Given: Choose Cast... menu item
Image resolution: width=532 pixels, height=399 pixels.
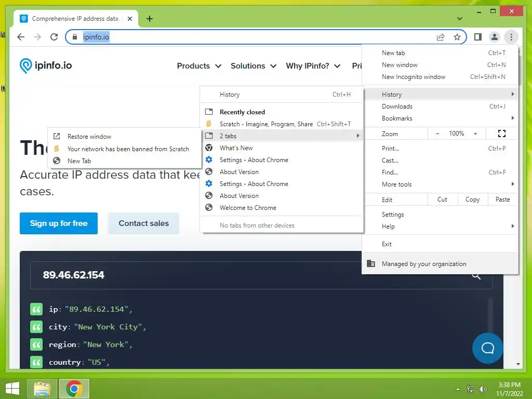Looking at the screenshot, I should [x=440, y=161].
